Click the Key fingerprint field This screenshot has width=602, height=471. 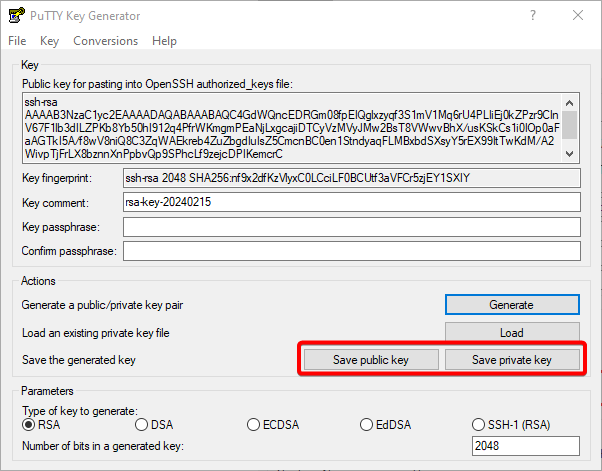pyautogui.click(x=352, y=178)
